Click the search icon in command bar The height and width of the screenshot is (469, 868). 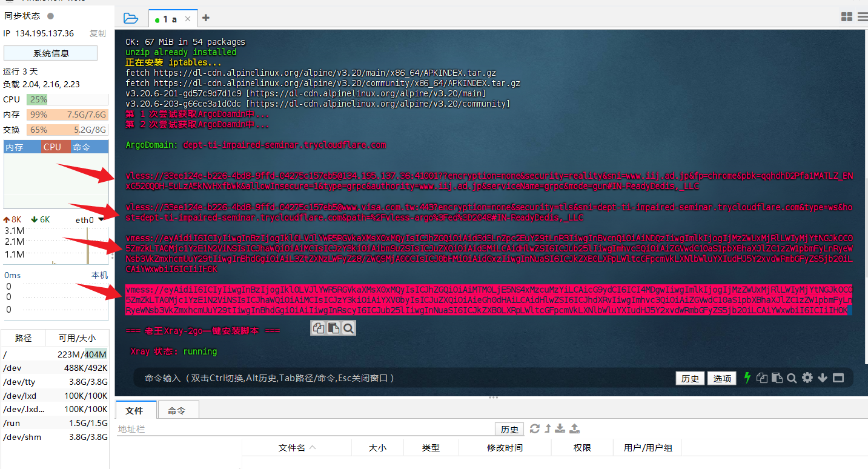(792, 378)
